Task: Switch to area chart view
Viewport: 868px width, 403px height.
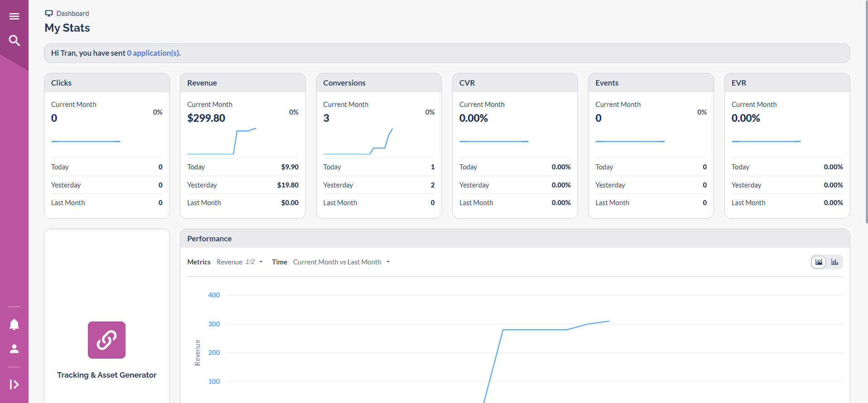Action: tap(819, 262)
